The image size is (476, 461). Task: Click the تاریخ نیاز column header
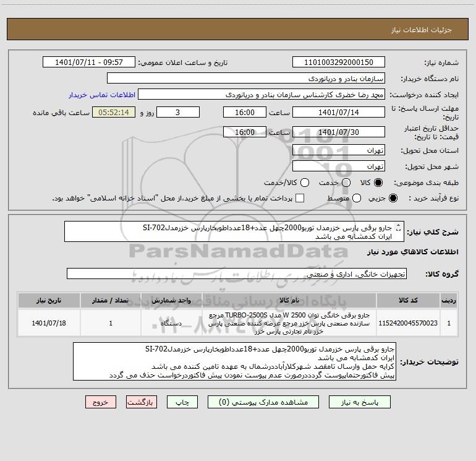pos(49,301)
